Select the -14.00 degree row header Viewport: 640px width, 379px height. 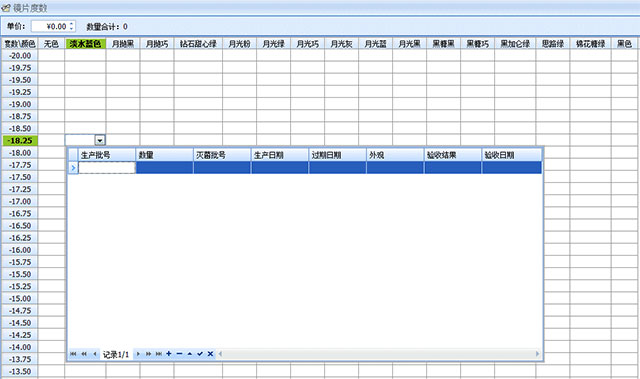(20, 347)
